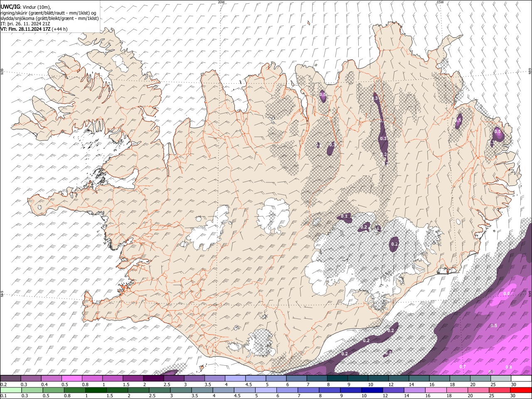Pick the grey-green 3 rain legend swatch
Viewport: 532px width, 399px height.
pyautogui.click(x=181, y=390)
